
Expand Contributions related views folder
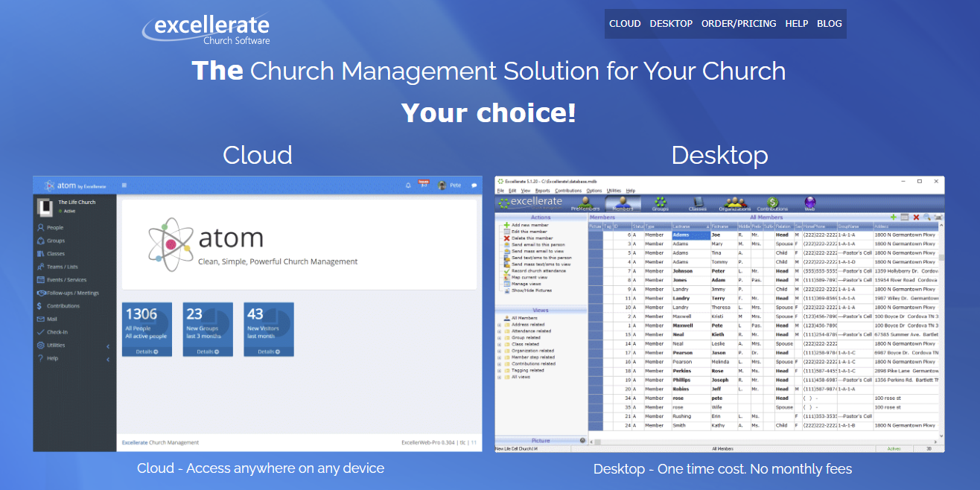click(499, 364)
